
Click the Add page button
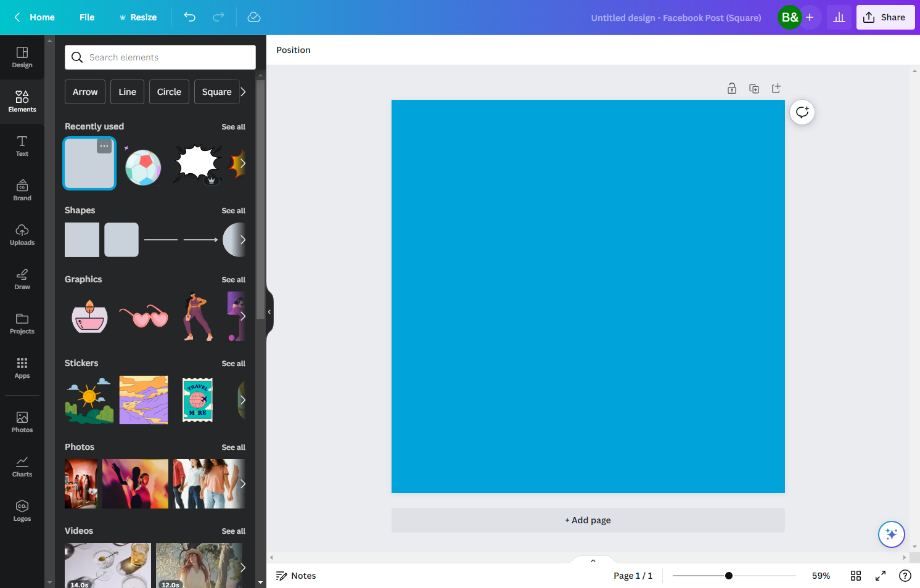[x=588, y=520]
